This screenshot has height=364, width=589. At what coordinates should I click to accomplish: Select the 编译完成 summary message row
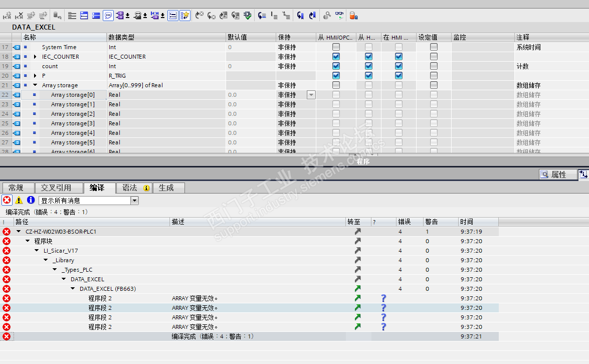(250, 336)
